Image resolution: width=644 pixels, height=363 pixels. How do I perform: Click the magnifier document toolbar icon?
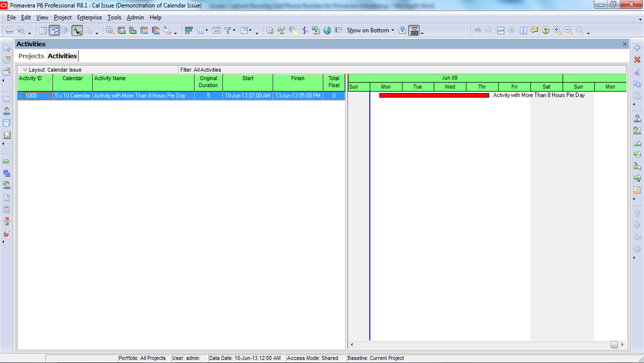tap(110, 30)
